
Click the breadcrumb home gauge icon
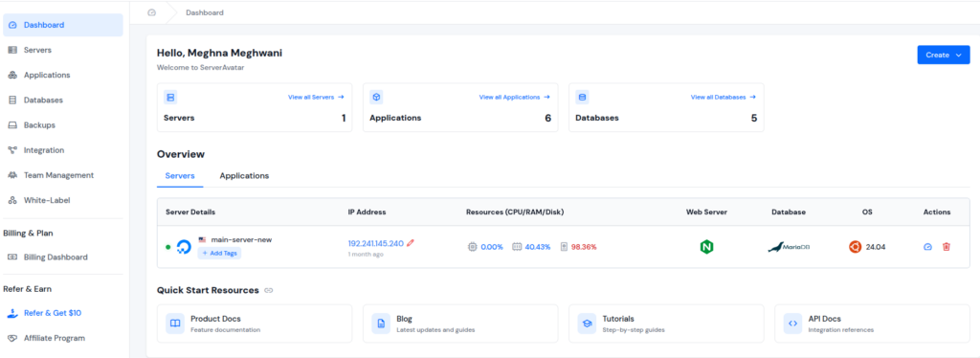tap(151, 12)
